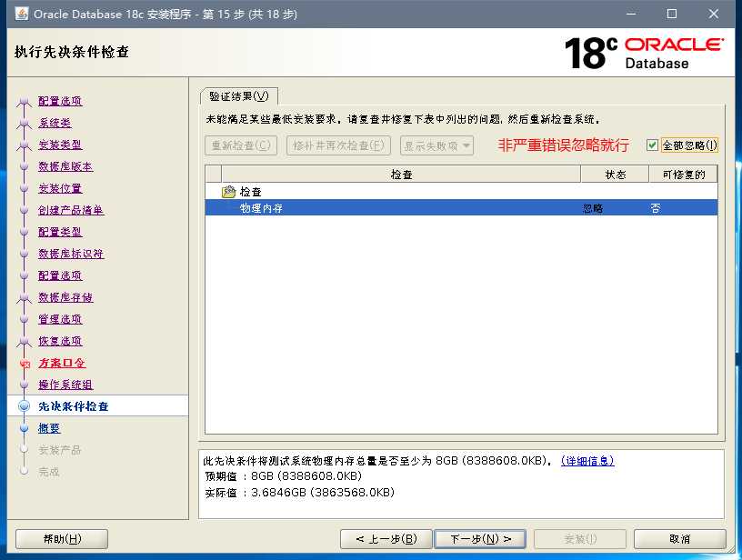Click the 实际值 3.6846GB text line
The image size is (742, 560).
tap(299, 493)
